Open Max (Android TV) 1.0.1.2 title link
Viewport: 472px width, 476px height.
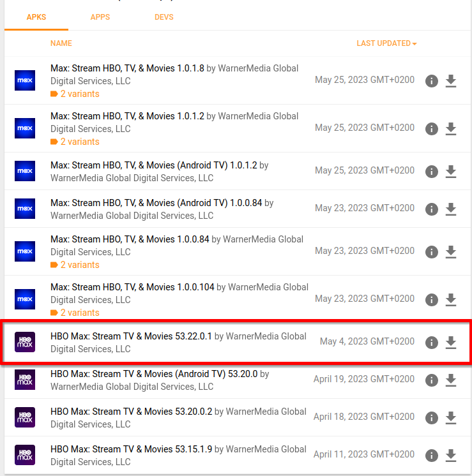pos(153,165)
